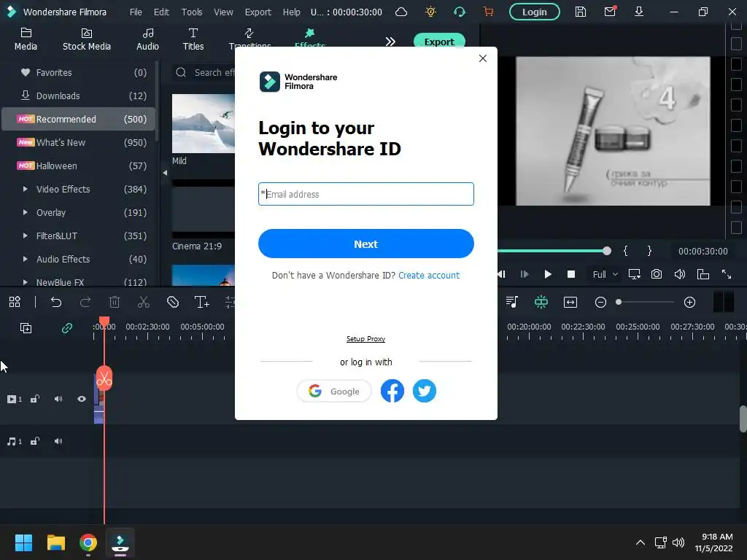Open the Media tab
This screenshot has height=560, width=747.
click(26, 39)
